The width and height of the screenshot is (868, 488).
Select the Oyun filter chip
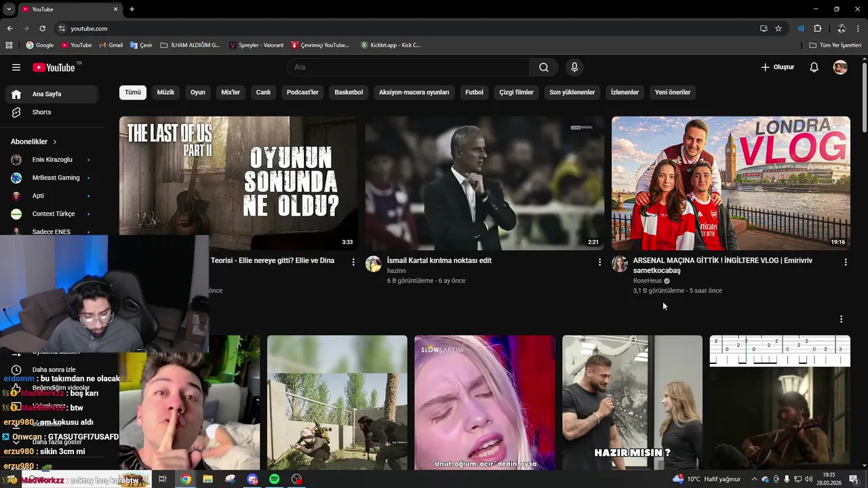point(198,92)
